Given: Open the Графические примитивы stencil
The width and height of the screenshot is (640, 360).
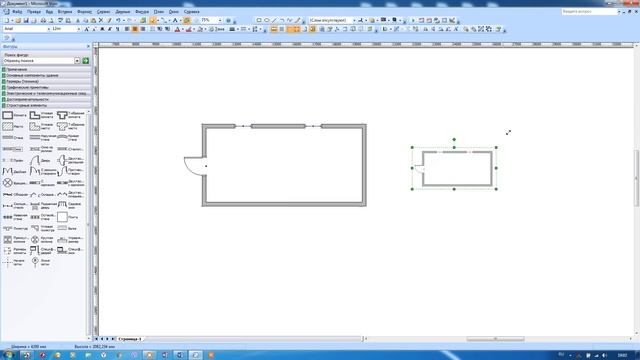Looking at the screenshot, I should (x=46, y=87).
